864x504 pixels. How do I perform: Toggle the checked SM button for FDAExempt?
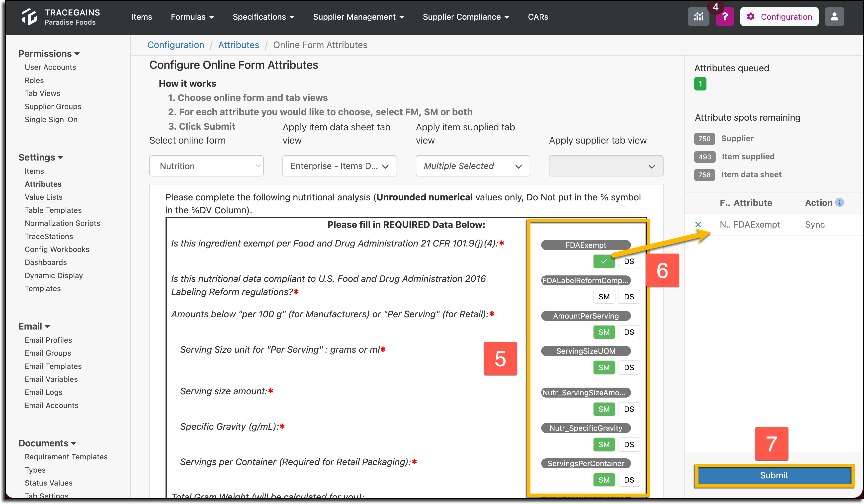coord(604,261)
